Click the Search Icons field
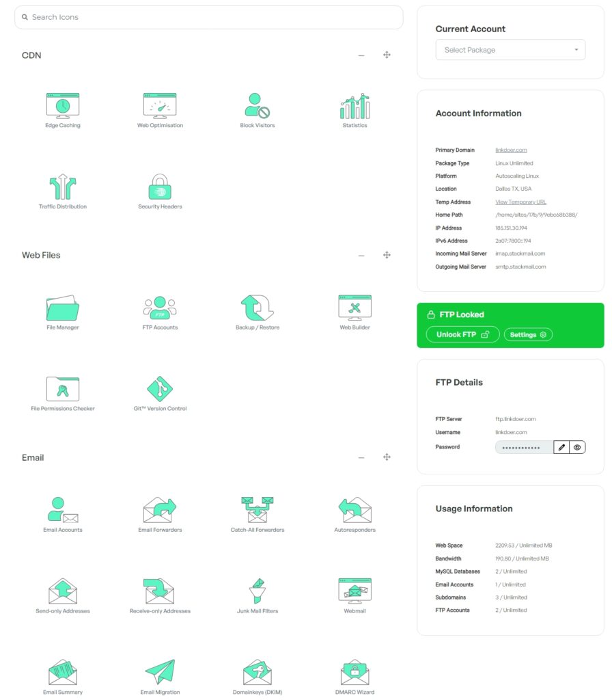This screenshot has height=700, width=612. pos(208,17)
